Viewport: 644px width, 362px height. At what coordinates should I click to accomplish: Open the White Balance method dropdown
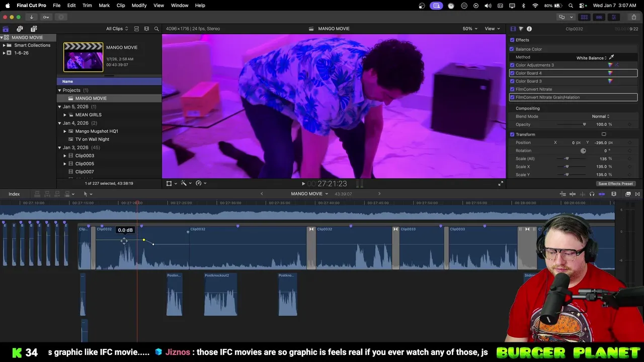[x=592, y=58]
